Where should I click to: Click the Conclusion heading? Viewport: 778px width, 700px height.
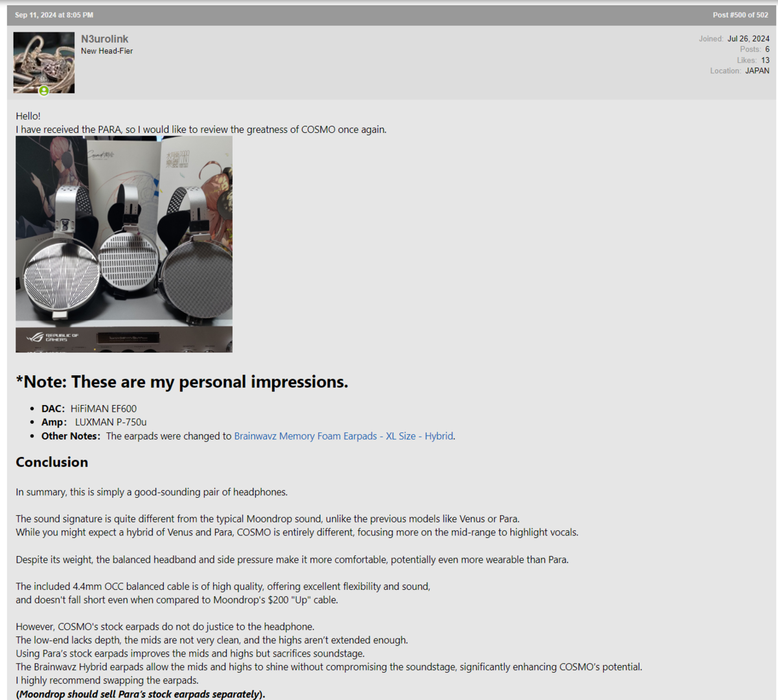(52, 462)
